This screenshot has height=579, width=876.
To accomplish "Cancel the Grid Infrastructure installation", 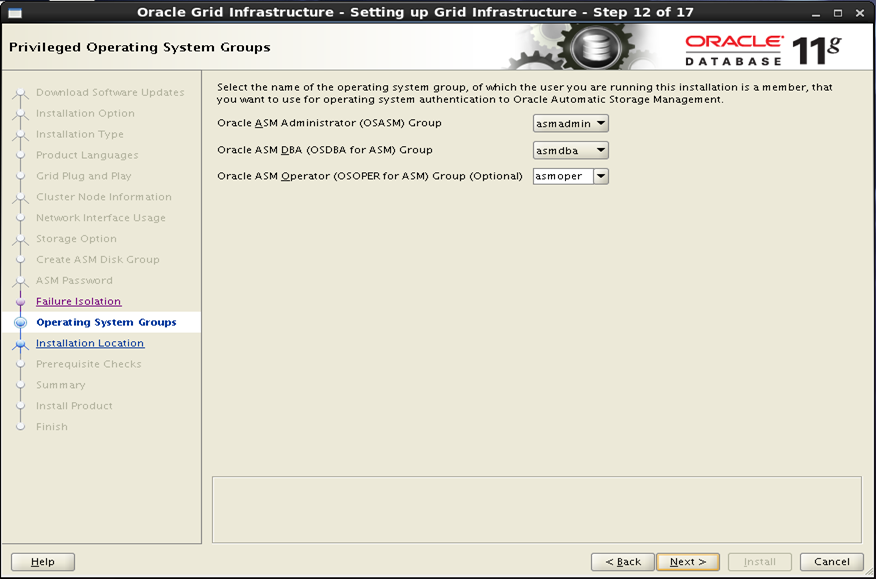I will pyautogui.click(x=831, y=562).
